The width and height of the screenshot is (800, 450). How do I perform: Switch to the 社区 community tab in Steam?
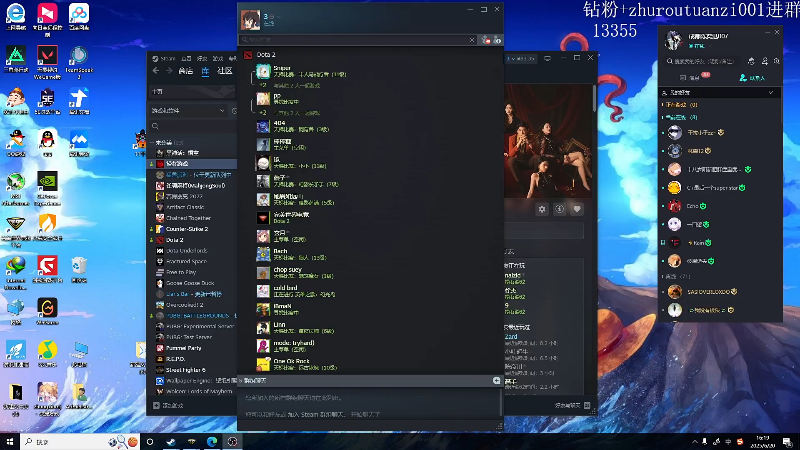pyautogui.click(x=224, y=71)
